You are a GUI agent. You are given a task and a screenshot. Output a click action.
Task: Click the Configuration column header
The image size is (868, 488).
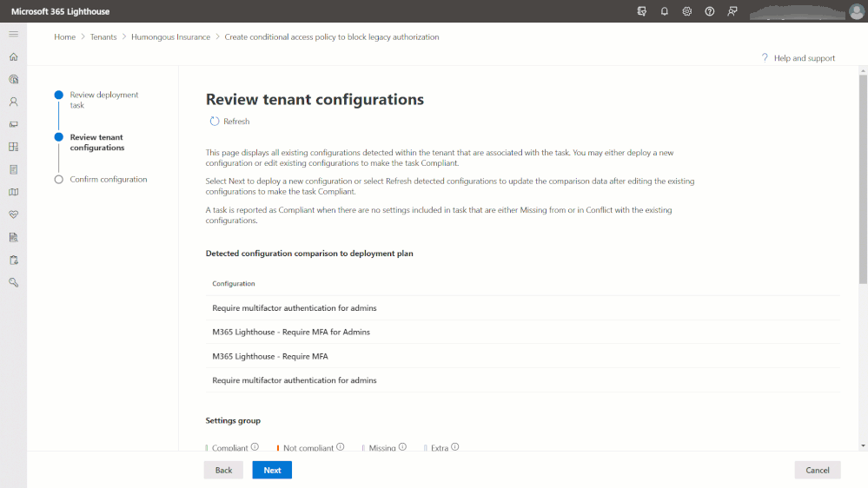[x=234, y=284]
